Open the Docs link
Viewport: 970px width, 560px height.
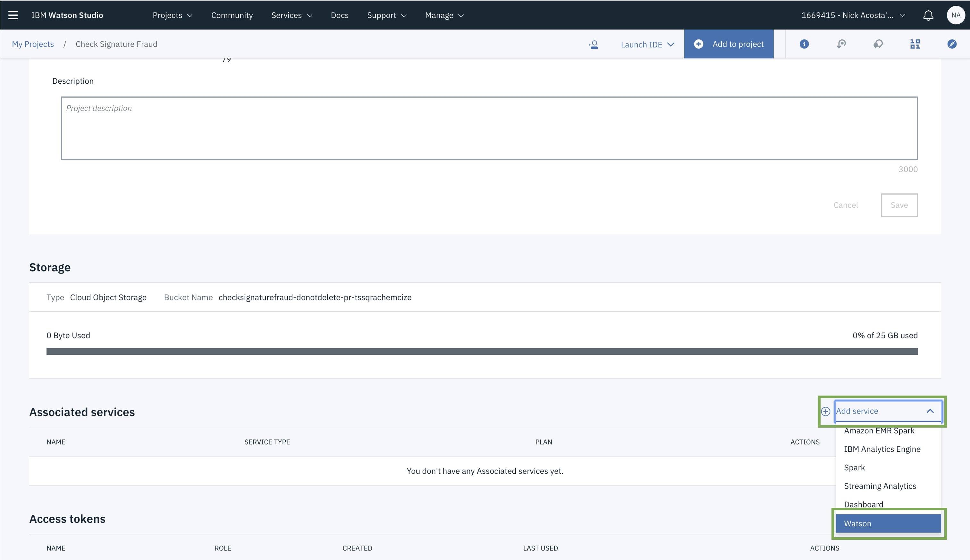[339, 15]
